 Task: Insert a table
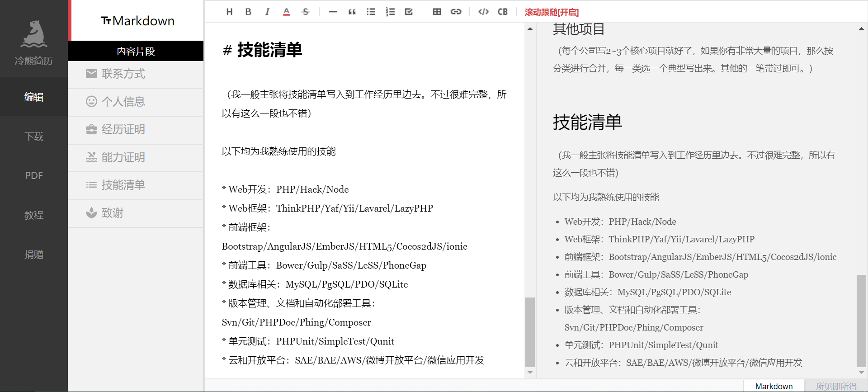(x=437, y=12)
